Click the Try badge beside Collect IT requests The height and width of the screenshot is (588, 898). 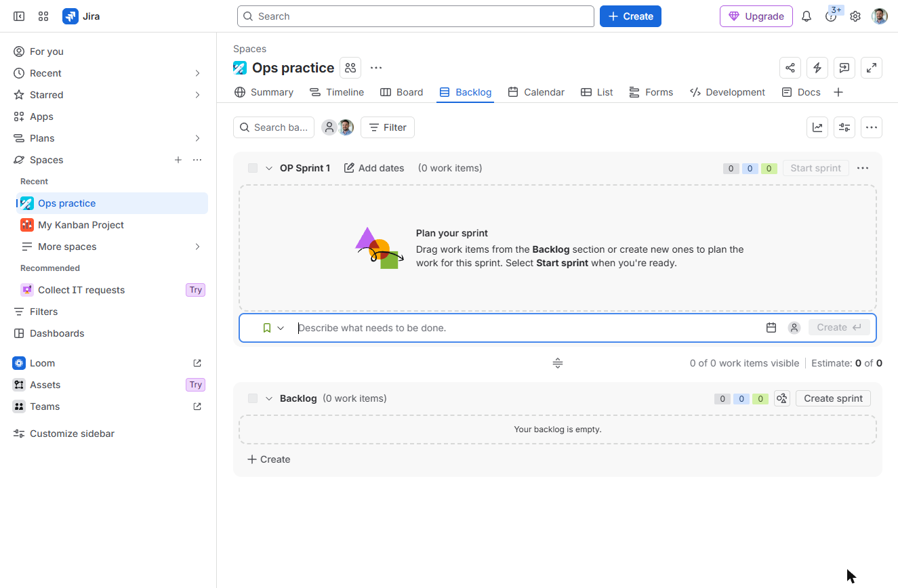click(196, 290)
